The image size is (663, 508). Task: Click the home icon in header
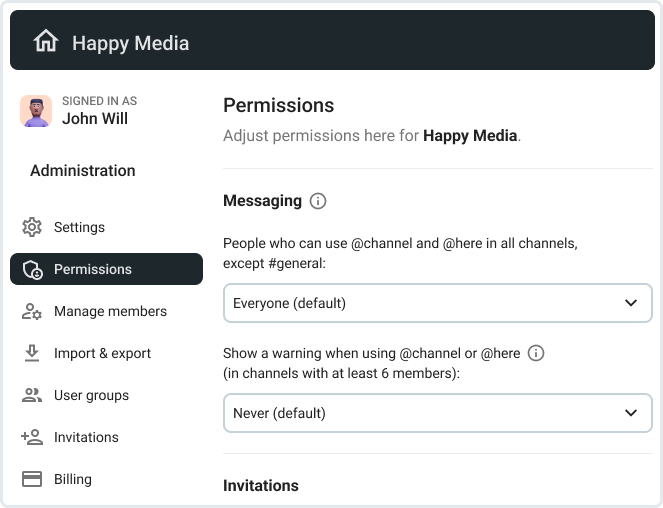click(45, 42)
